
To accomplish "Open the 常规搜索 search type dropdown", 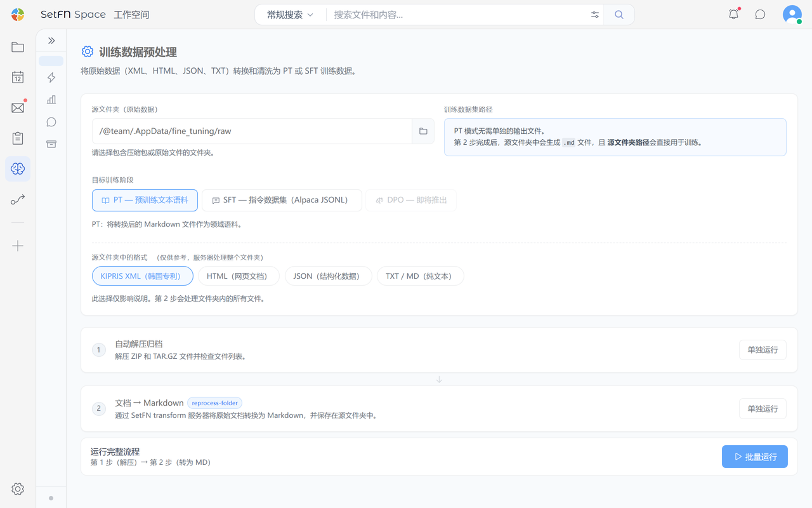I will (x=291, y=15).
